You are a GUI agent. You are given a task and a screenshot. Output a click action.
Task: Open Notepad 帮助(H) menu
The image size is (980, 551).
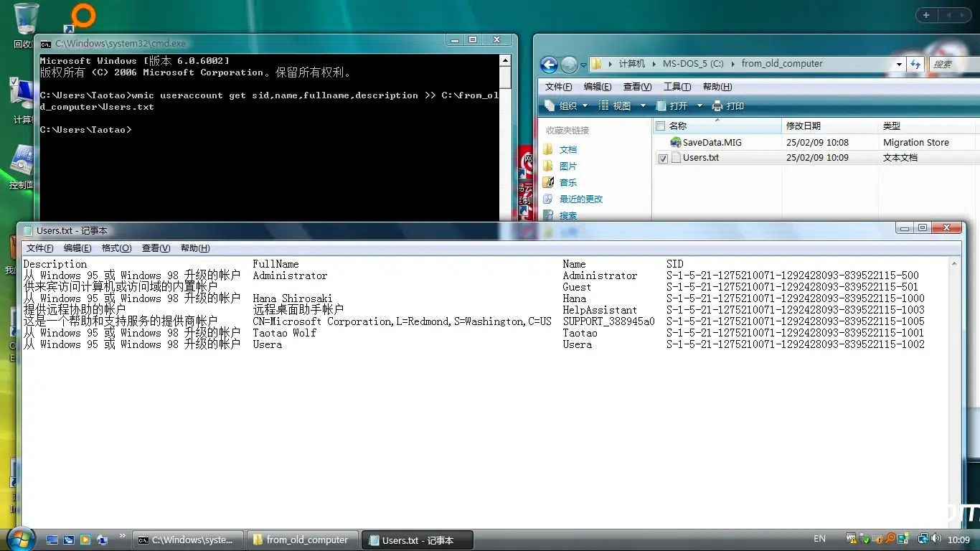[195, 248]
